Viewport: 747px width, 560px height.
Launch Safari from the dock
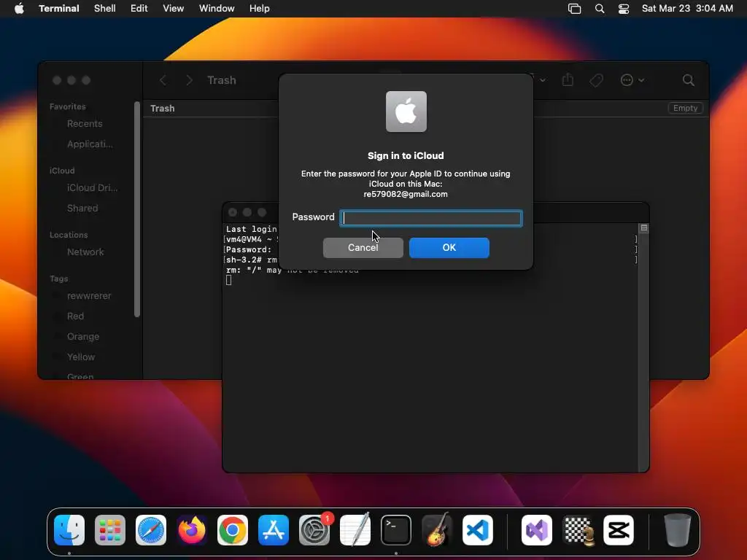point(151,530)
